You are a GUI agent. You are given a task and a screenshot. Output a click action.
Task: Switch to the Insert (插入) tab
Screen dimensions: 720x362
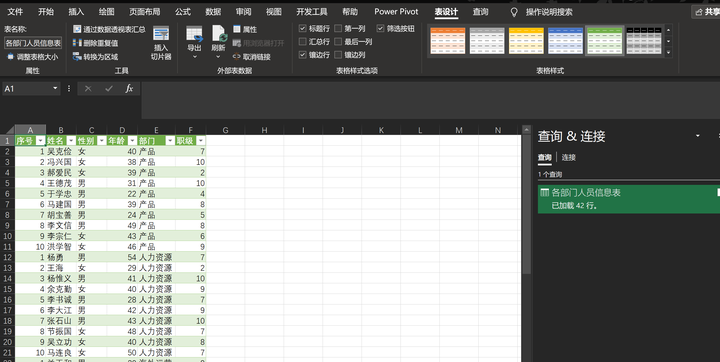76,12
